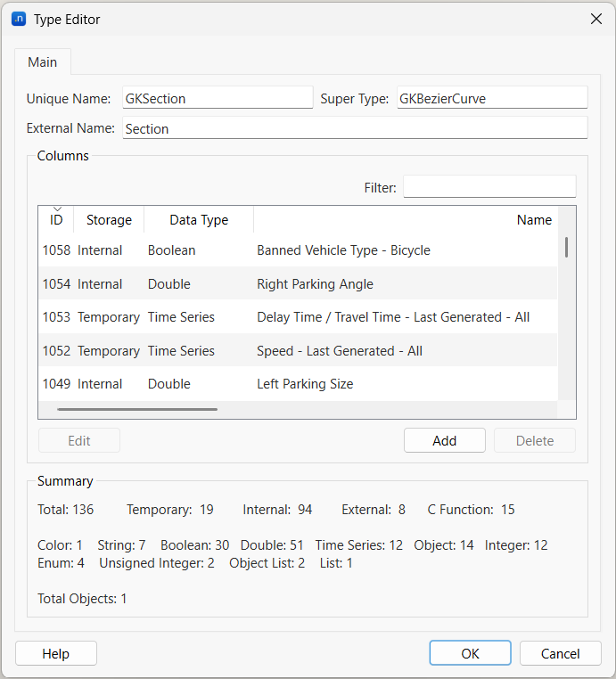This screenshot has height=679, width=616.
Task: Confirm with the OK button
Action: click(470, 653)
